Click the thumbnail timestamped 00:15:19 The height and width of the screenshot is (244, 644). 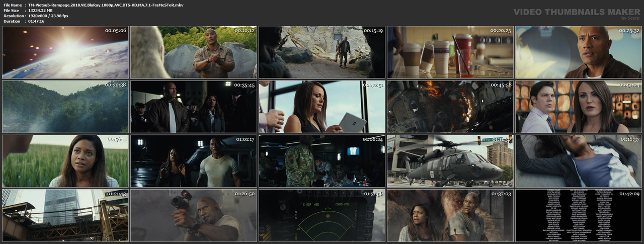click(x=321, y=52)
